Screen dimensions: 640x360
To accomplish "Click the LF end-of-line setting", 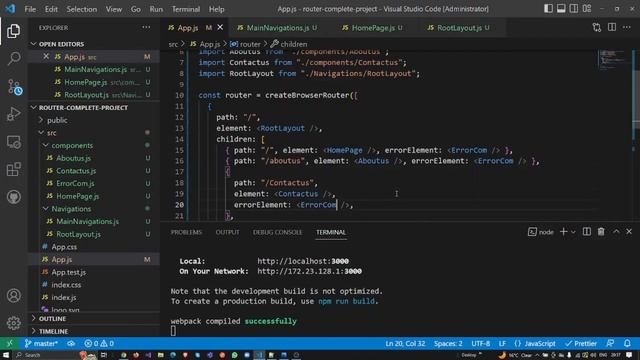I will click(502, 343).
